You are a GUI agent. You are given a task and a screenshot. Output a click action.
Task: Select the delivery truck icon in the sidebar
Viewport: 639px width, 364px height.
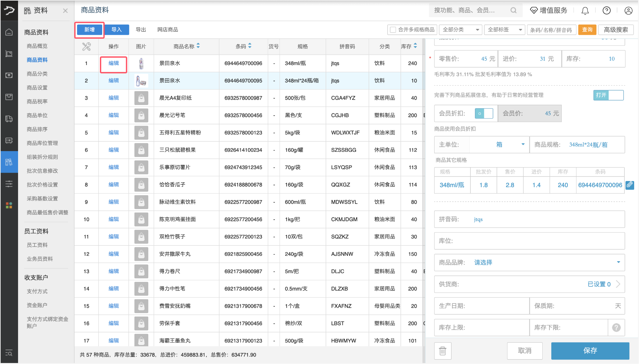pyautogui.click(x=9, y=119)
